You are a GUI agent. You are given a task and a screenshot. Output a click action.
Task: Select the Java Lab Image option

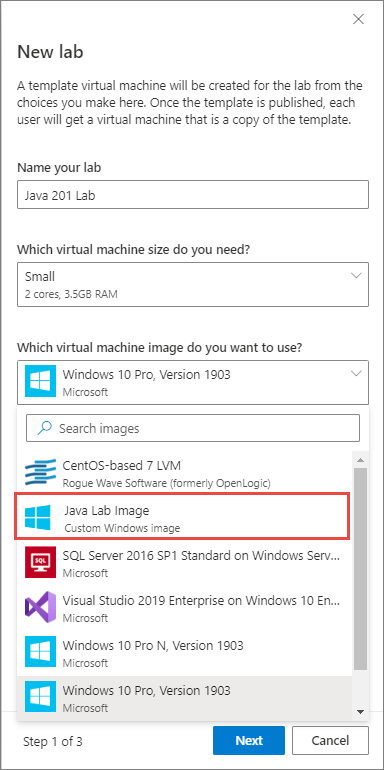[183, 518]
